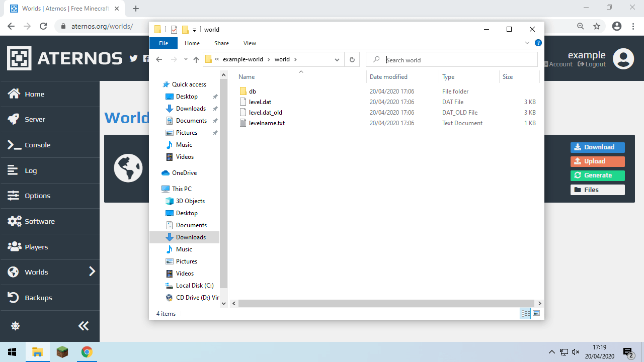Bookmark this page with star icon

(x=597, y=26)
